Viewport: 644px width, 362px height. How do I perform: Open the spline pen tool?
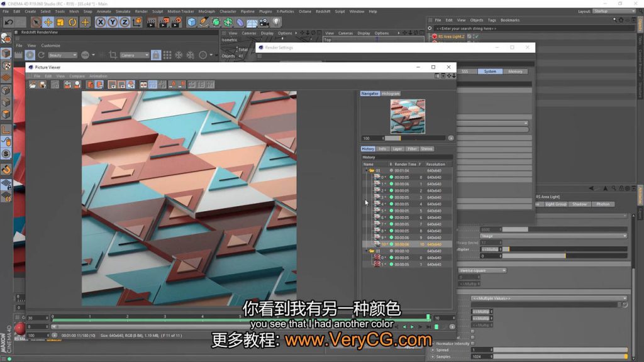(204, 22)
